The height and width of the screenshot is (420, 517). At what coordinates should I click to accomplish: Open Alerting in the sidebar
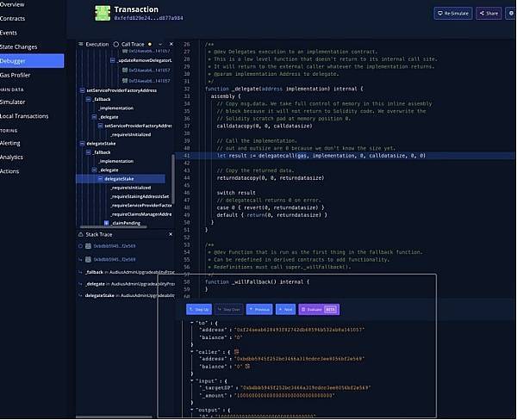[x=10, y=143]
